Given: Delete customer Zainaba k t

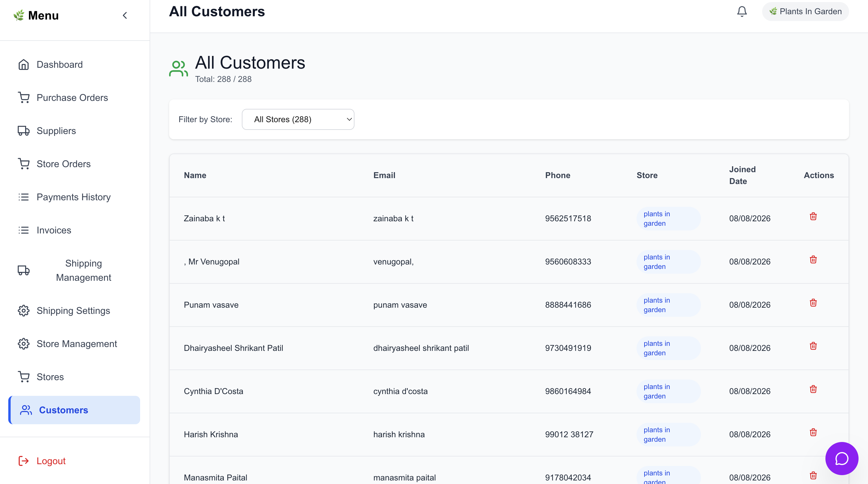Looking at the screenshot, I should click(x=813, y=216).
